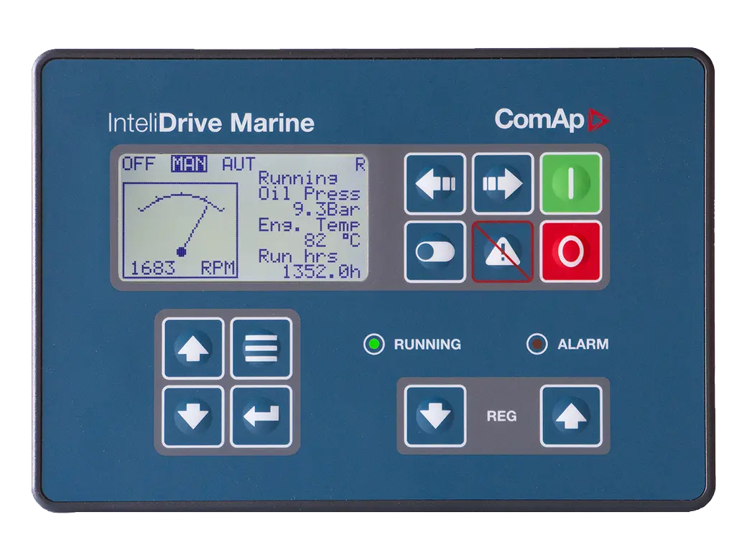Toggle the RUNNING indicator LED

click(374, 345)
